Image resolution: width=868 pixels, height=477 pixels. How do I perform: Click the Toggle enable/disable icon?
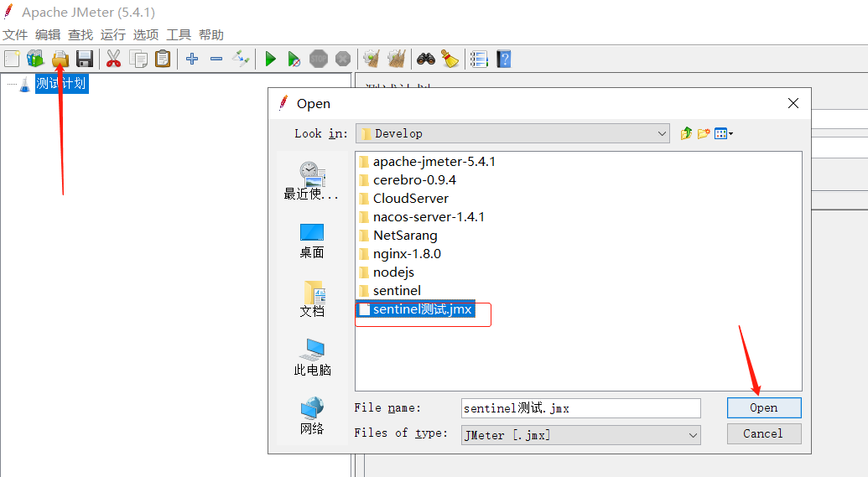point(241,59)
